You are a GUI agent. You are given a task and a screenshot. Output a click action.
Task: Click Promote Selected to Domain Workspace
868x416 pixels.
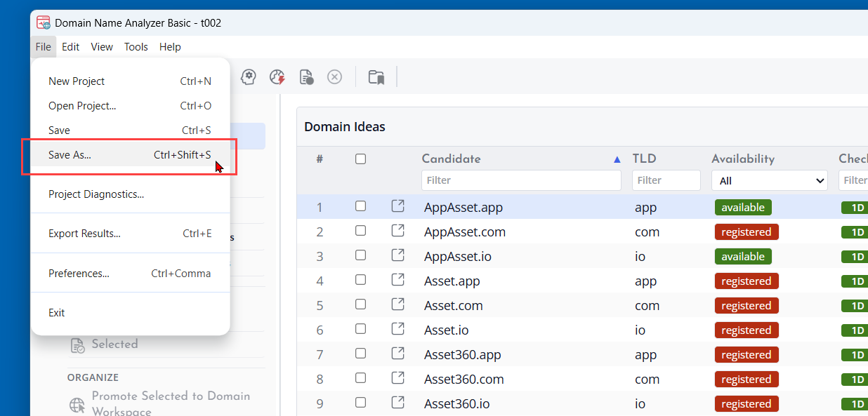coord(171,403)
